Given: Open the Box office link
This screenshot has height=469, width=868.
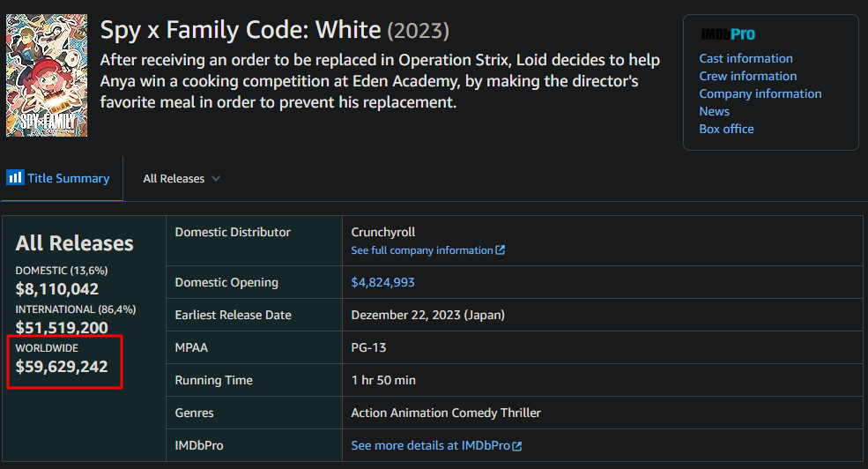Looking at the screenshot, I should [726, 129].
